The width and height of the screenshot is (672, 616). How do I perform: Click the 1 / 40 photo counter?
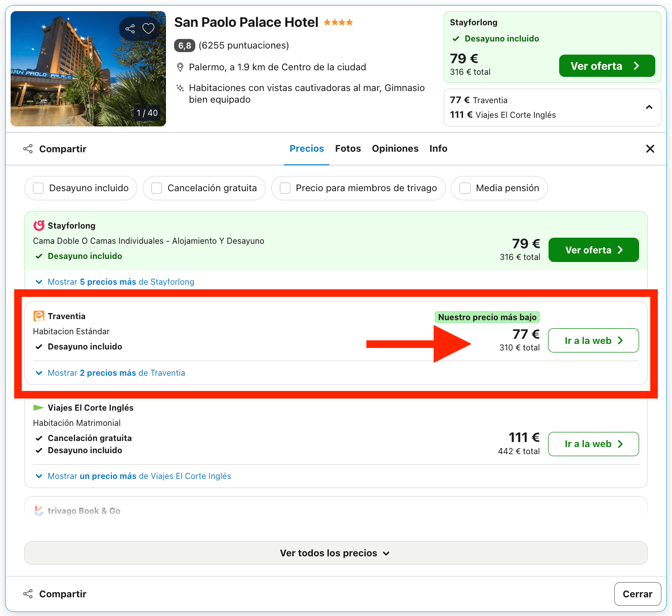147,113
